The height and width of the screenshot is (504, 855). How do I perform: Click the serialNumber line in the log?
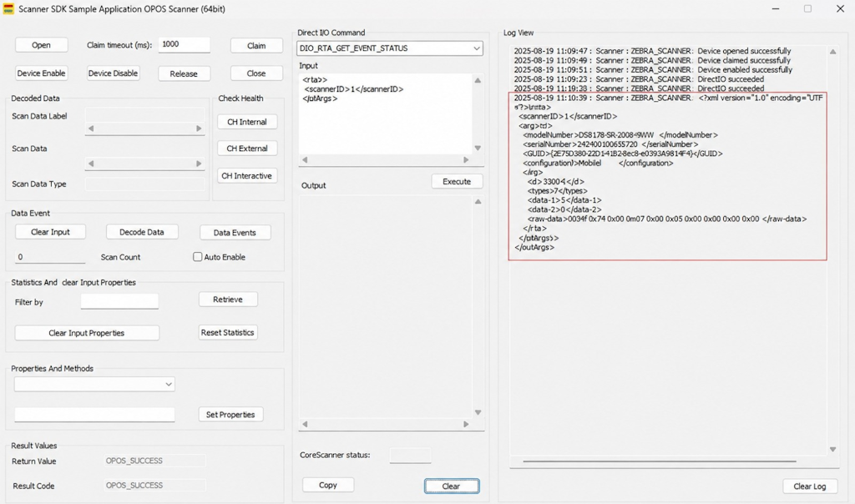tap(610, 144)
